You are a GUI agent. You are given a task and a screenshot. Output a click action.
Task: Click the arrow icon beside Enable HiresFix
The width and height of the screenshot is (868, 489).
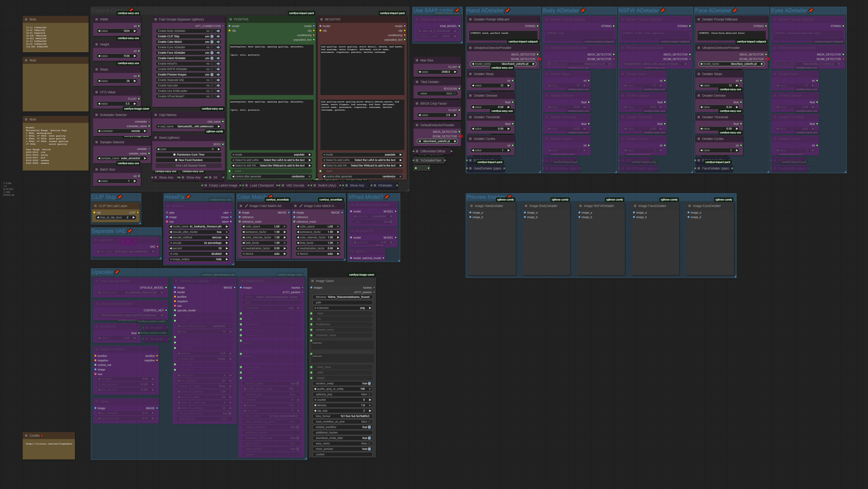pyautogui.click(x=218, y=64)
